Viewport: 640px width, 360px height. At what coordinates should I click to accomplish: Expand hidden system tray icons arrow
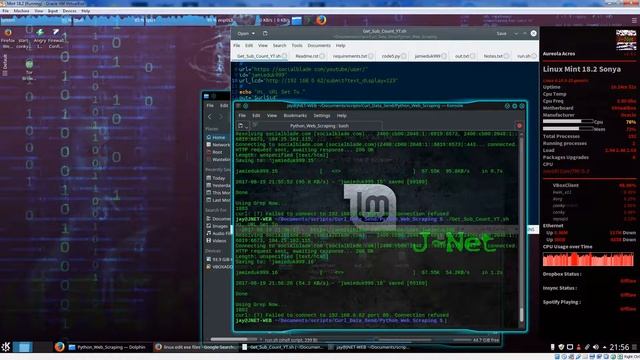tap(604, 347)
